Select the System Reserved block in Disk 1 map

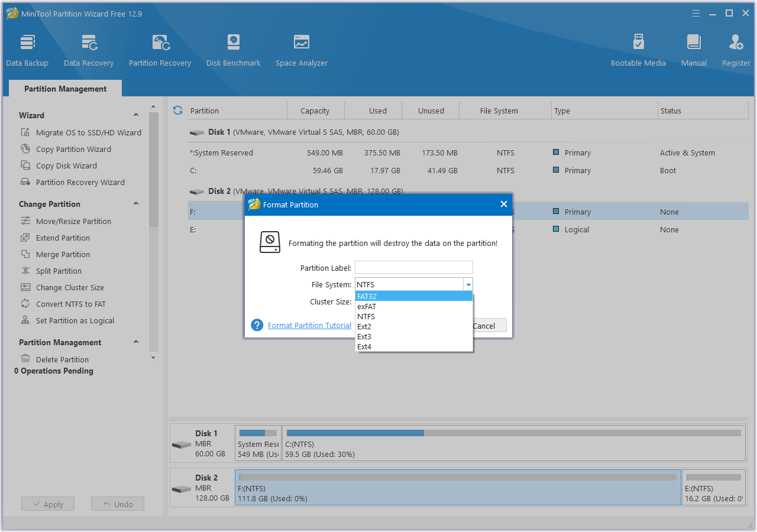click(258, 443)
